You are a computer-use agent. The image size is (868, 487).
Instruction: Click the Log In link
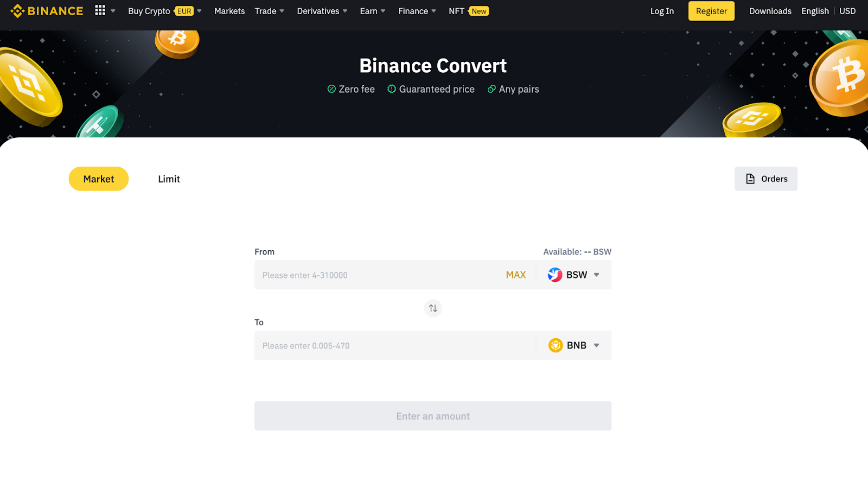point(662,11)
